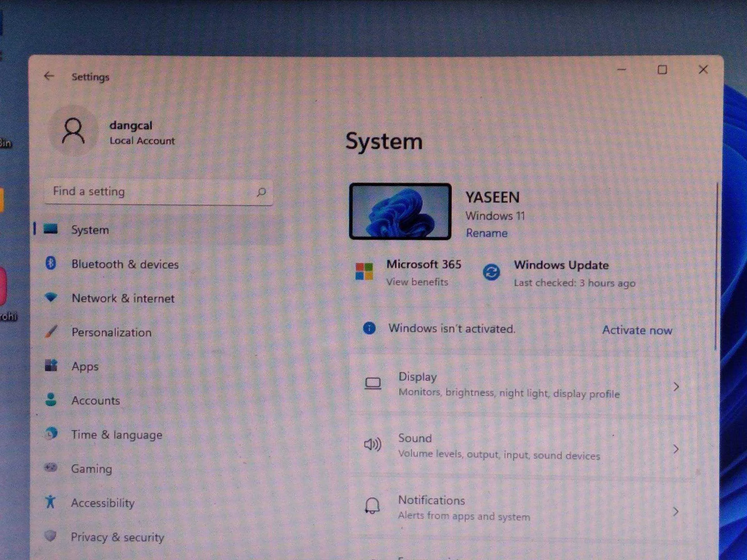Click Activate now link
The width and height of the screenshot is (747, 560).
point(637,330)
